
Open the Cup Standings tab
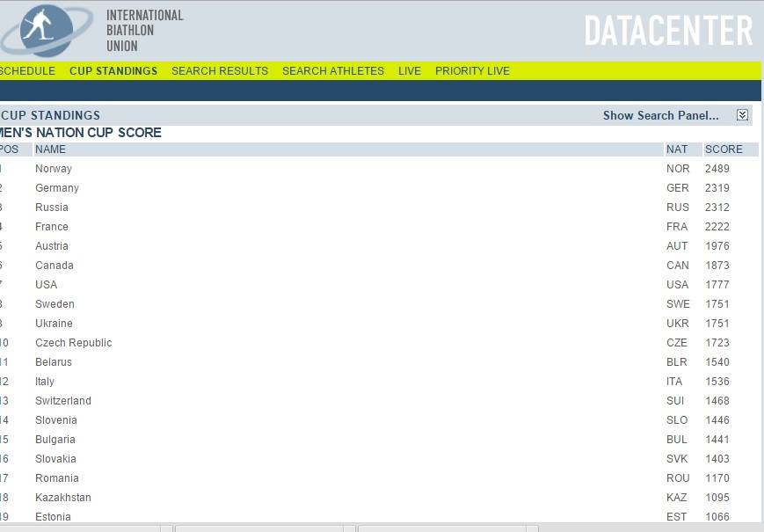[x=113, y=71]
